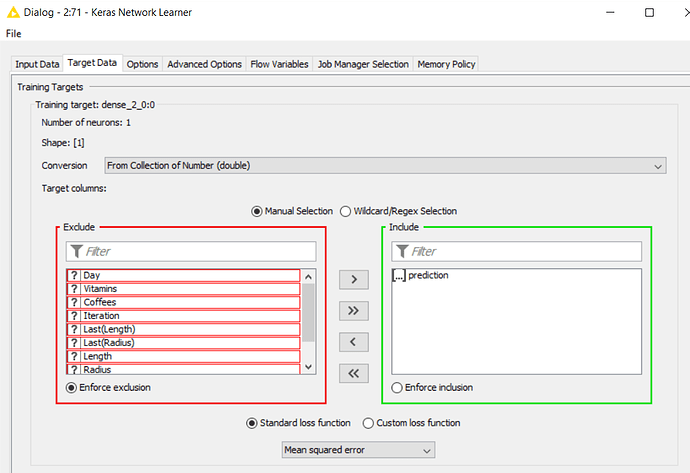
Task: Maximize the dialog window
Action: pos(649,12)
